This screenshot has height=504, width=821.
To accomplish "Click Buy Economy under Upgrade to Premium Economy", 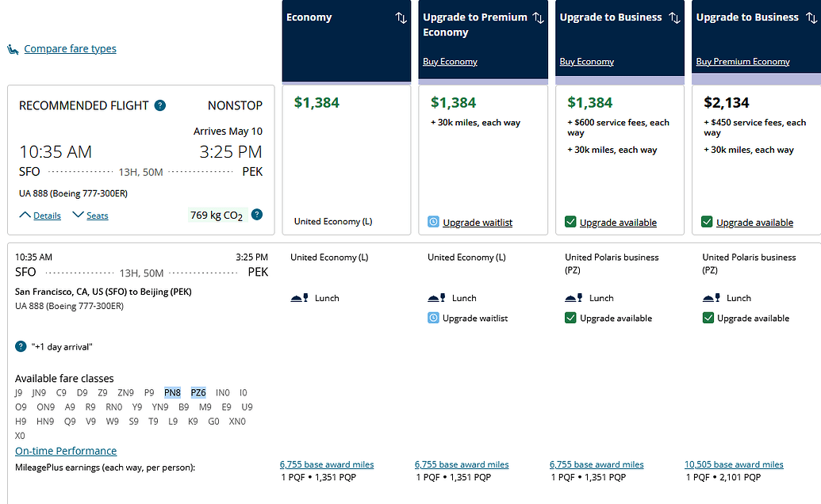I will (x=450, y=61).
